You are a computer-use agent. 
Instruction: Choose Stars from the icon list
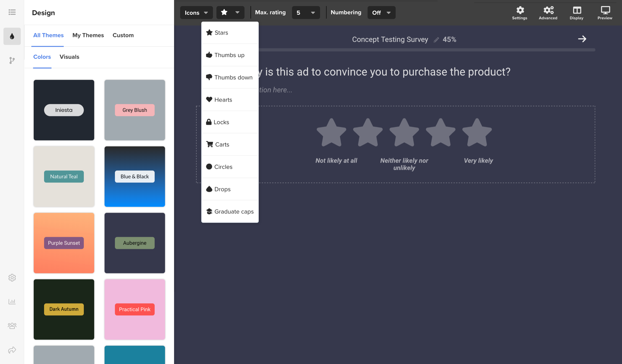click(230, 33)
